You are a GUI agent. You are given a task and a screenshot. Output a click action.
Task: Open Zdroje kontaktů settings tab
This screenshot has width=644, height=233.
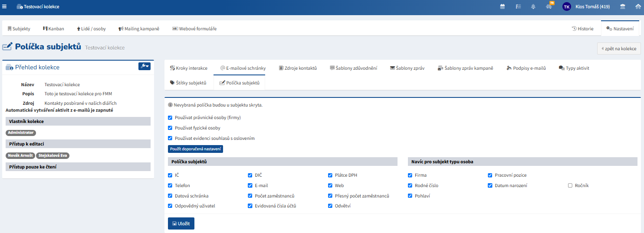point(298,68)
